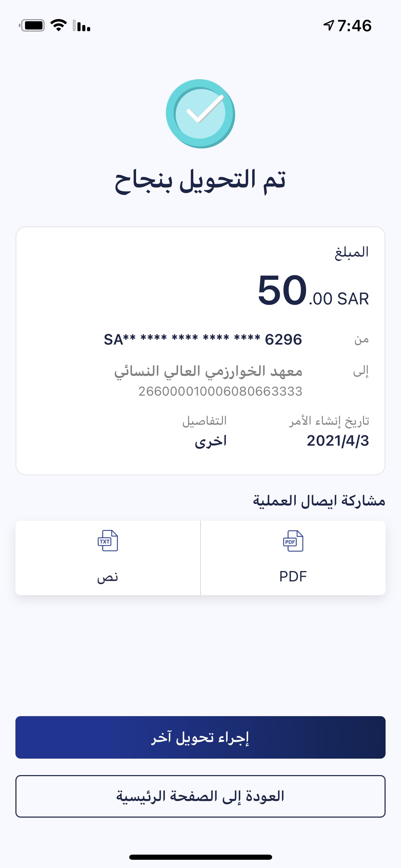Tap the TXT file icon
The width and height of the screenshot is (401, 868).
coord(108,541)
